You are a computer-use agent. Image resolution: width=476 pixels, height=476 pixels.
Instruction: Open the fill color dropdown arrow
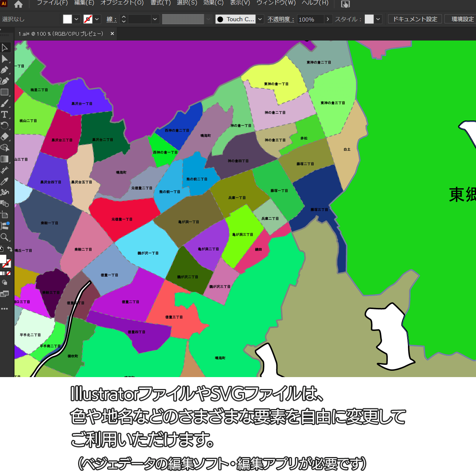tap(77, 19)
